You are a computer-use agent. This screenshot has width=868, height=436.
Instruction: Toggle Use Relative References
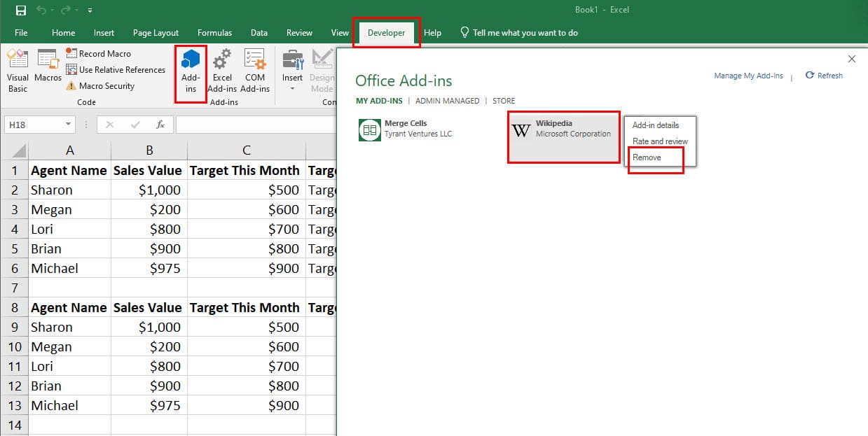tap(116, 69)
